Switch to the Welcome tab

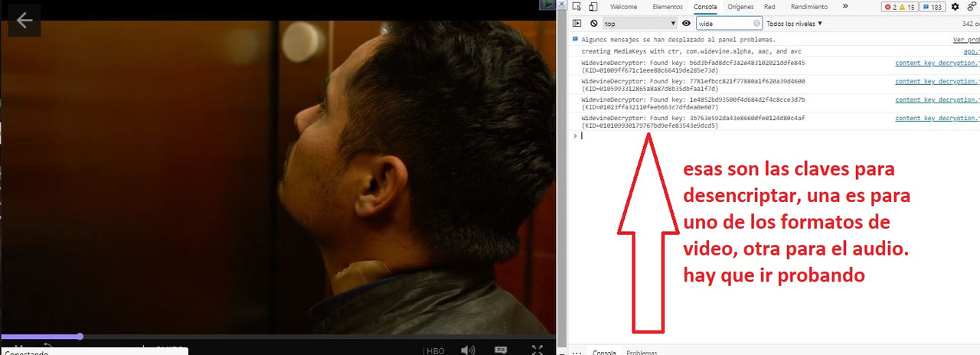click(x=623, y=7)
